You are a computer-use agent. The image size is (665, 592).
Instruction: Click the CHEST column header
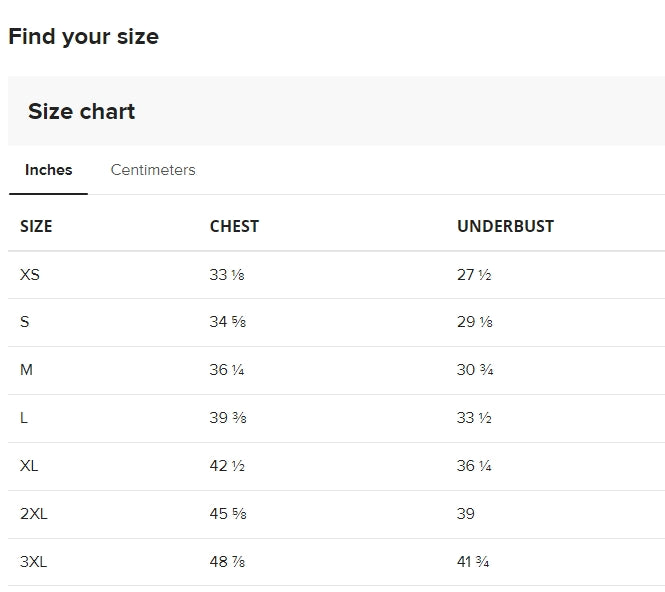tap(234, 226)
